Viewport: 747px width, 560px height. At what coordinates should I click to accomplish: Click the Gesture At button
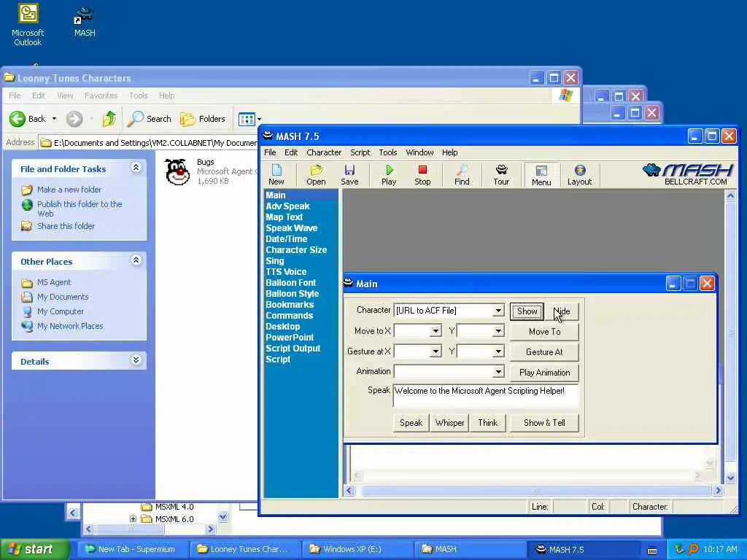pos(544,352)
